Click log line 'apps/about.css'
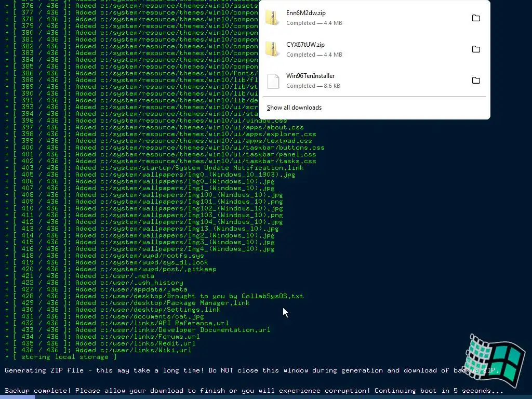The image size is (532, 399). [x=154, y=127]
